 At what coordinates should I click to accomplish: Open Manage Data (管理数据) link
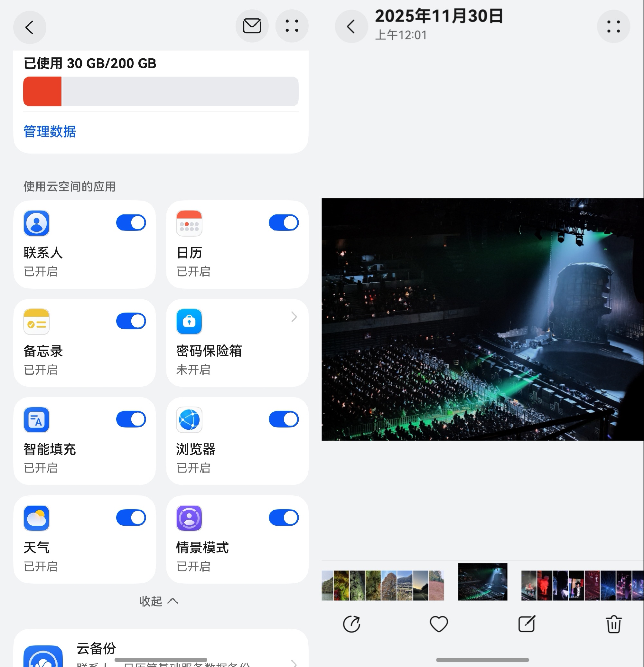pyautogui.click(x=50, y=132)
